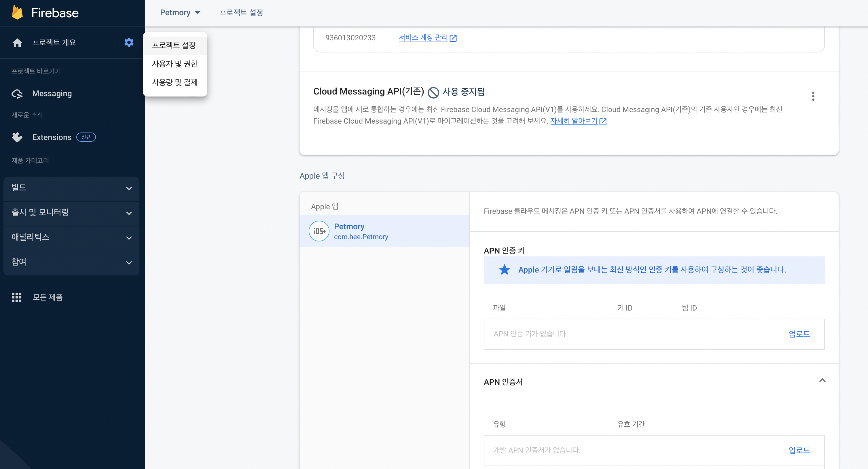Expand the 애널리틱스 section
This screenshot has height=469, width=868.
click(x=71, y=237)
